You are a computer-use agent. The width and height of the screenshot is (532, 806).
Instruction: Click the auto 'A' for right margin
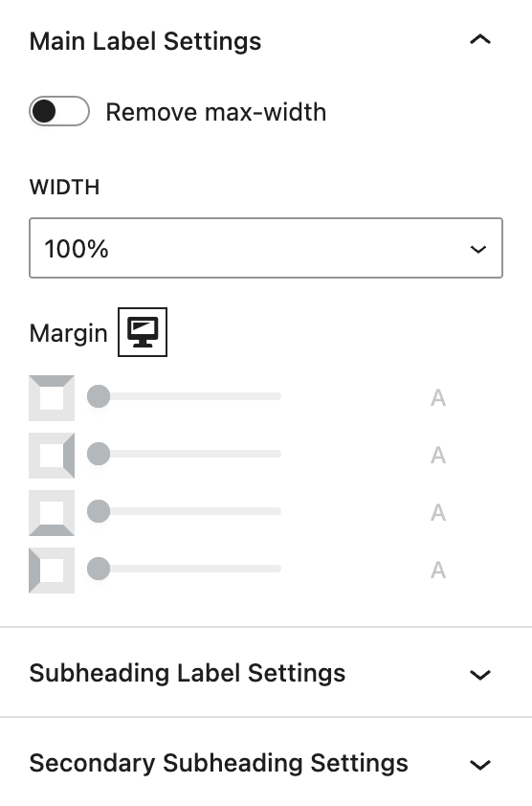438,456
